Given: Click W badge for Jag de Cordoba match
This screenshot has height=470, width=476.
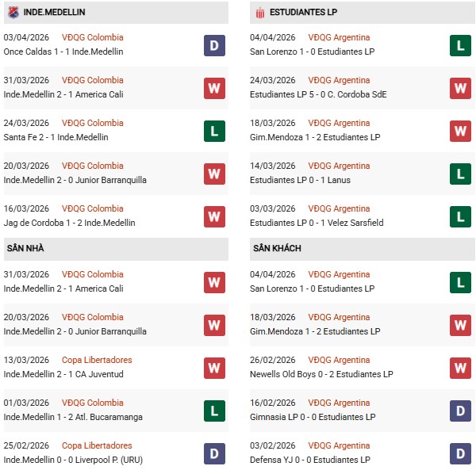Looking at the screenshot, I should pyautogui.click(x=214, y=216).
